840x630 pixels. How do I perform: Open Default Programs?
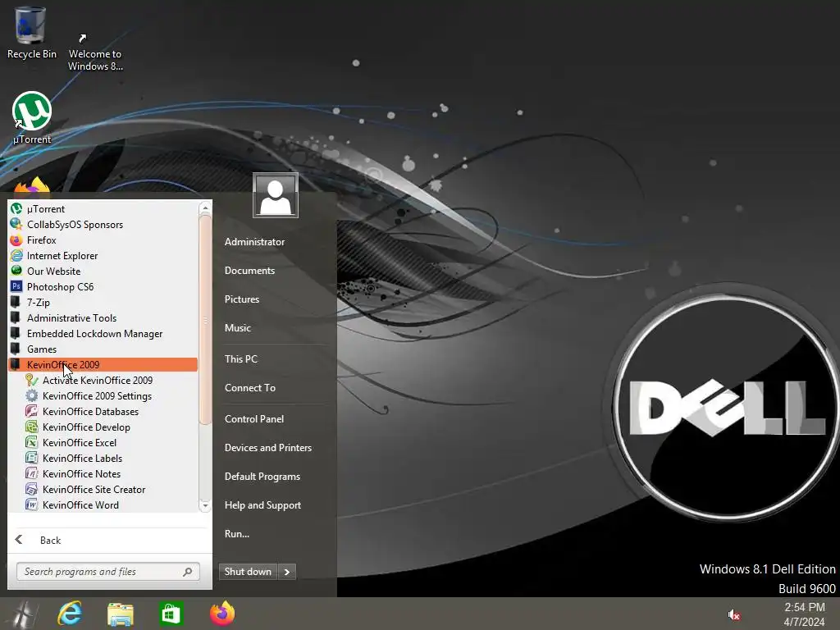tap(262, 477)
